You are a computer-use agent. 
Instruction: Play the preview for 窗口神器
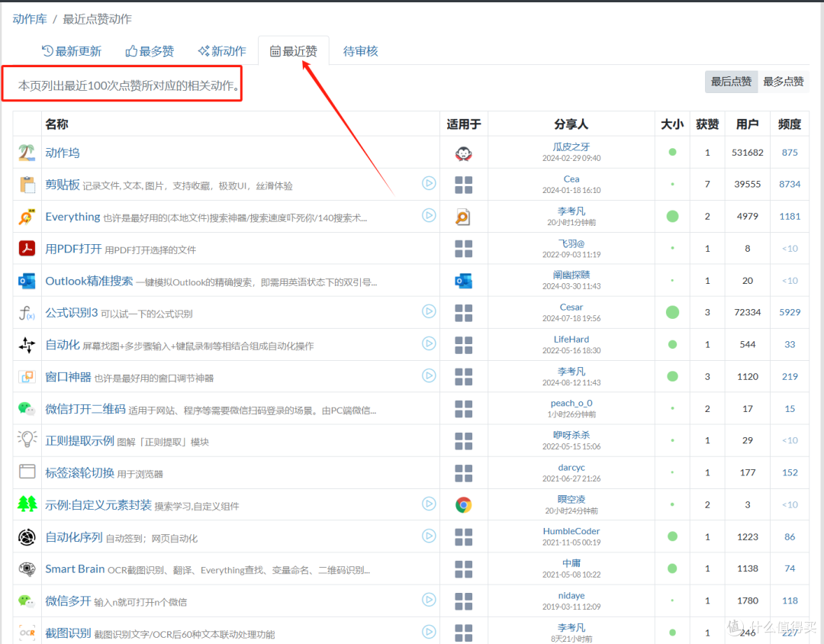(429, 375)
